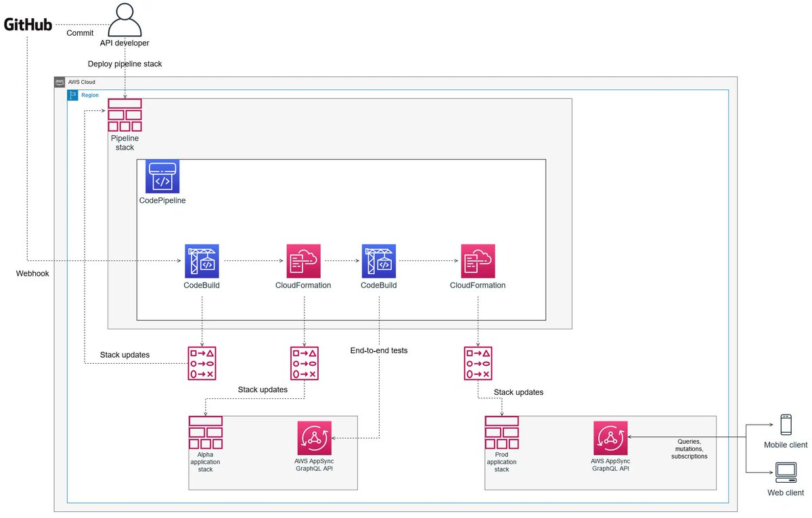Select the blue CodePipeline icon
812x518 pixels.
pyautogui.click(x=162, y=177)
